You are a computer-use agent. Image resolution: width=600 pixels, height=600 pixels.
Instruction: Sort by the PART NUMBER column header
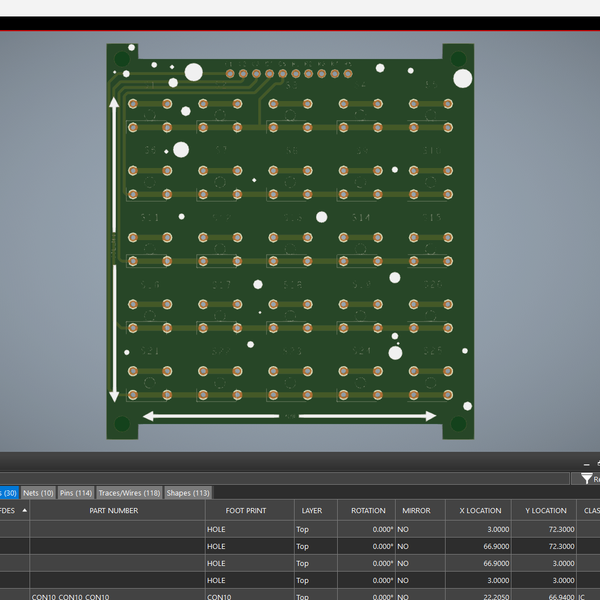point(114,510)
